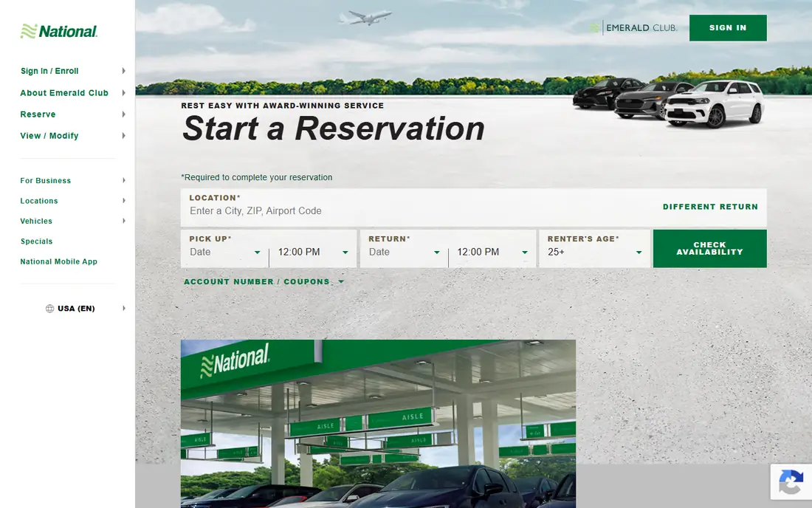This screenshot has width=812, height=508.
Task: Open the Return date dropdown
Action: tap(404, 253)
